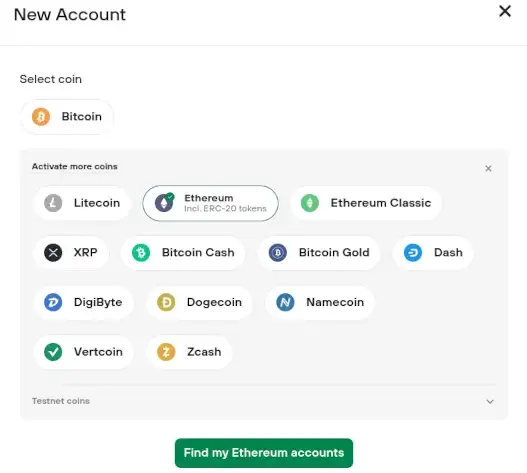This screenshot has height=473, width=527.
Task: Click the Namecoin logo icon
Action: (x=285, y=302)
